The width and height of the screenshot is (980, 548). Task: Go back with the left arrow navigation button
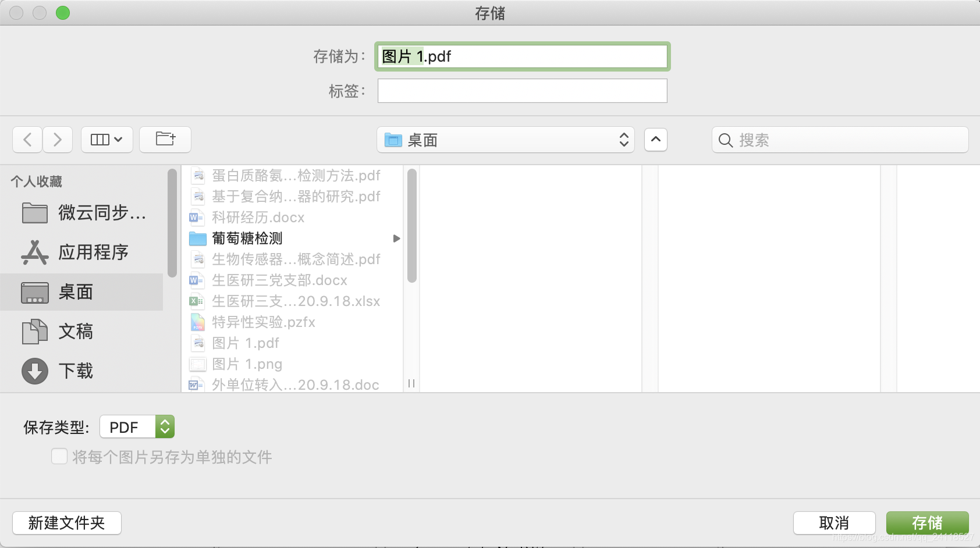click(27, 140)
